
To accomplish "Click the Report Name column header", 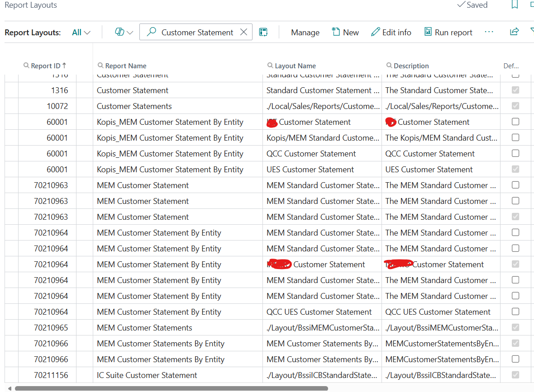I will point(126,66).
